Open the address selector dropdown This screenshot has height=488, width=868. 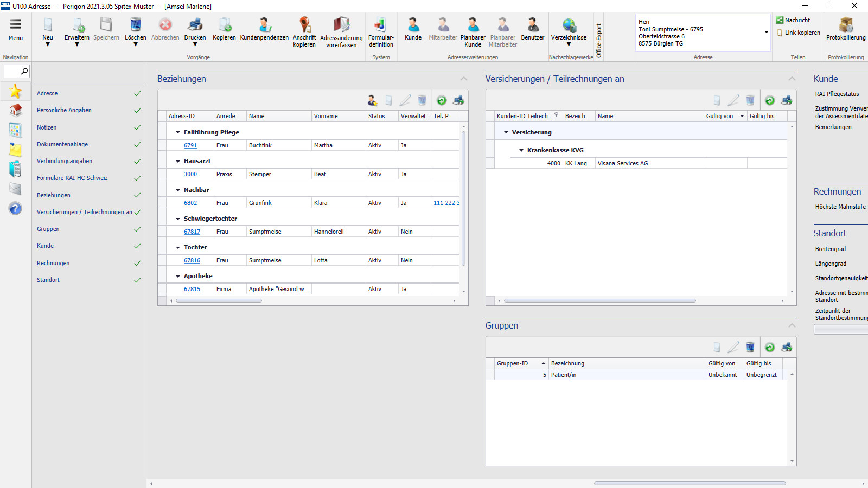(766, 33)
